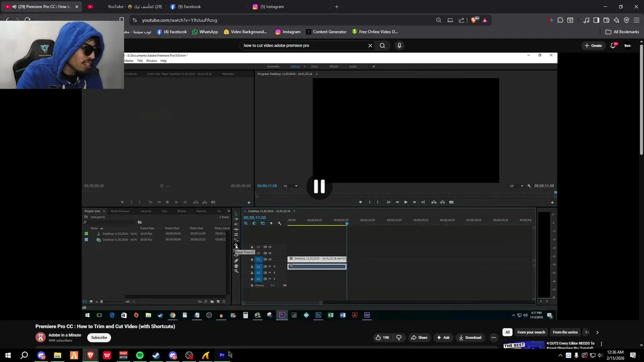Dislike the video

(399, 337)
